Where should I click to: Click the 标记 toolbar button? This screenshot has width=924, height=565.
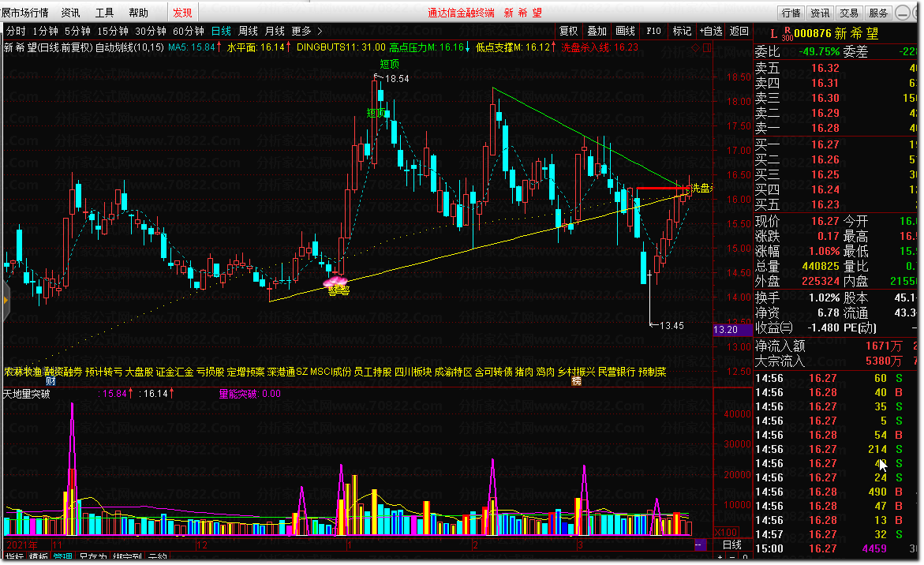click(682, 32)
